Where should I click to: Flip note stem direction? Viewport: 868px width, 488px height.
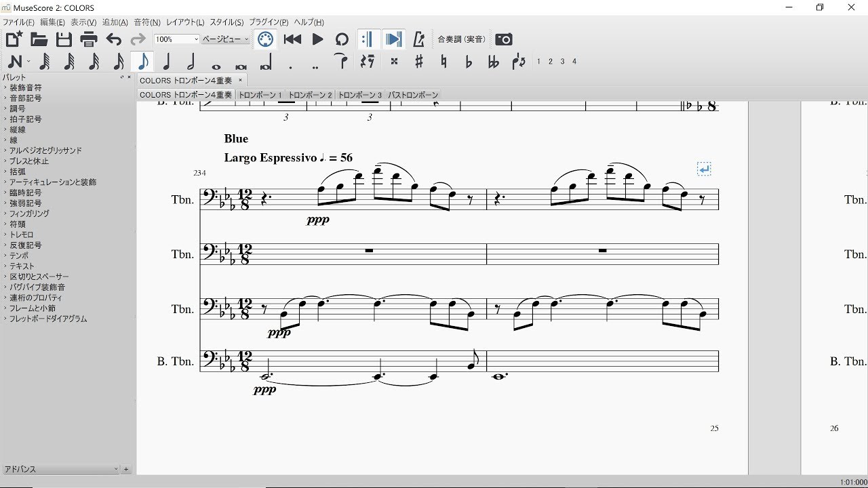(x=519, y=62)
